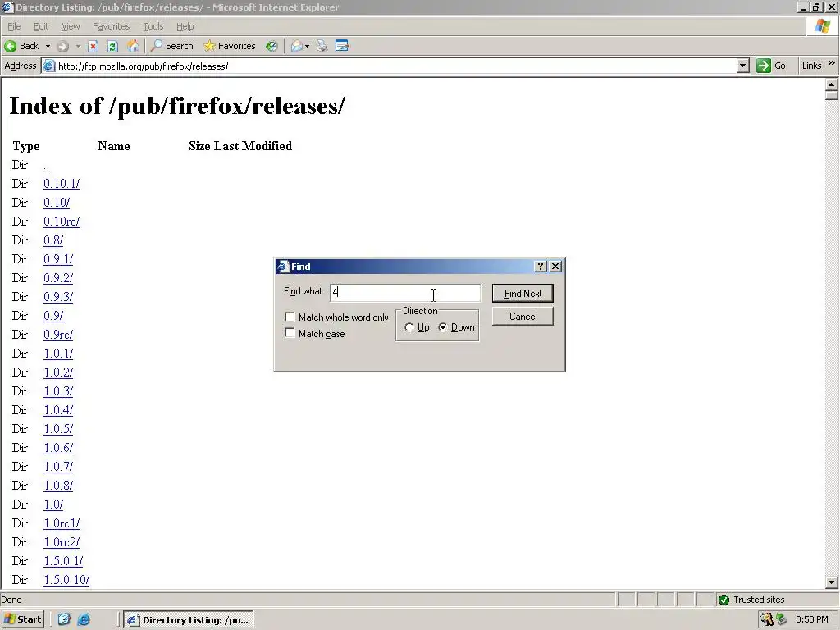Click the Windows flag logo throbber
The image size is (840, 630).
click(x=823, y=26)
